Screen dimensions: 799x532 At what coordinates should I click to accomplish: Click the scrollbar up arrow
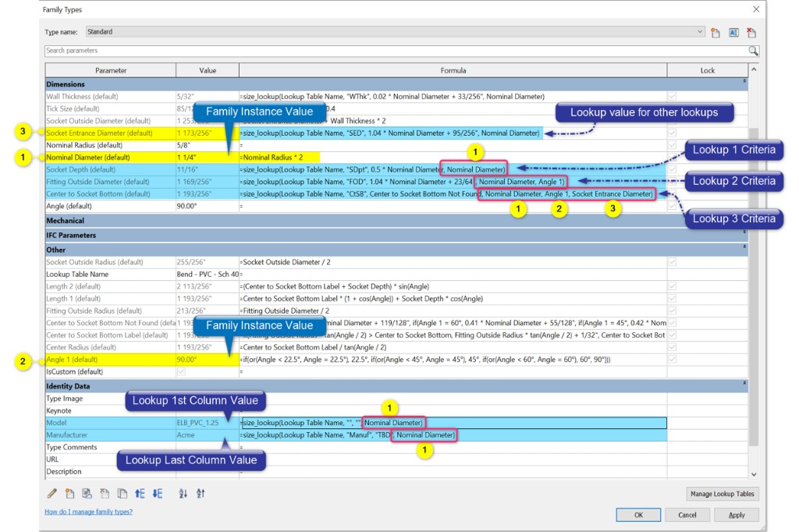(x=754, y=69)
